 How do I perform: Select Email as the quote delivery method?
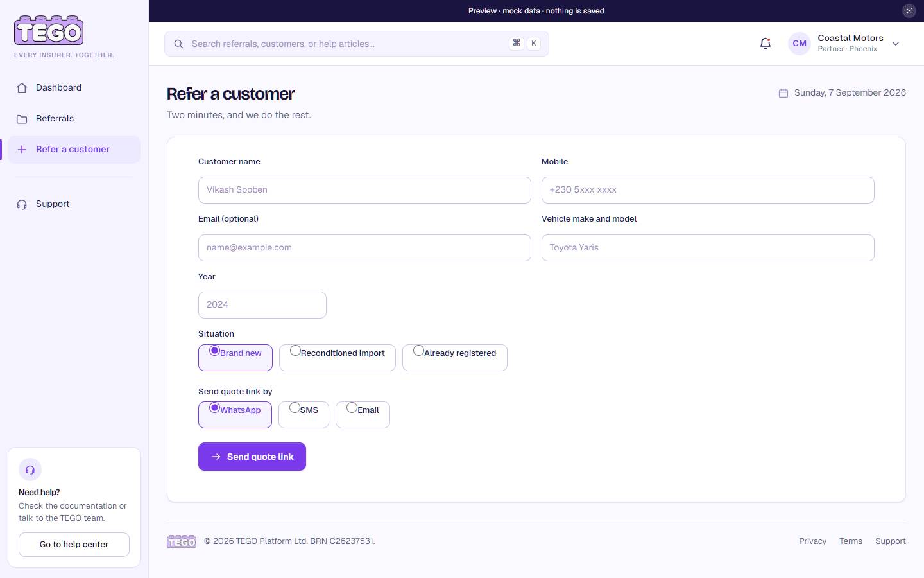[x=363, y=415]
